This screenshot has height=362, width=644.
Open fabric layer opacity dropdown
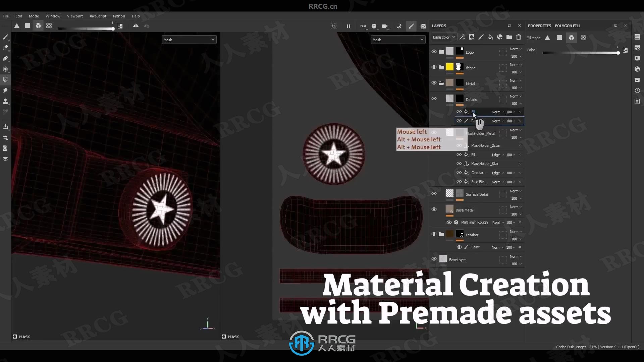pos(516,72)
